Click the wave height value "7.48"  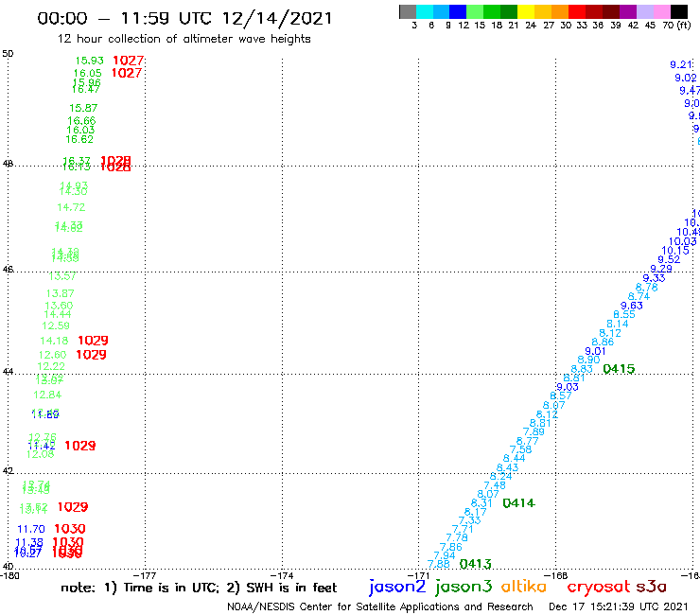click(x=495, y=485)
